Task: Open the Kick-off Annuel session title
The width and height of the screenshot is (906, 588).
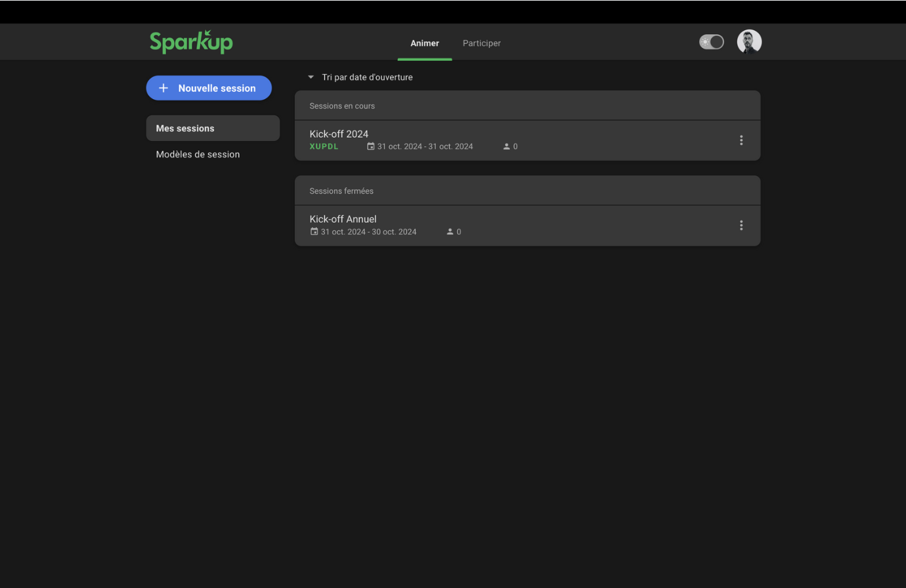Action: pyautogui.click(x=343, y=219)
